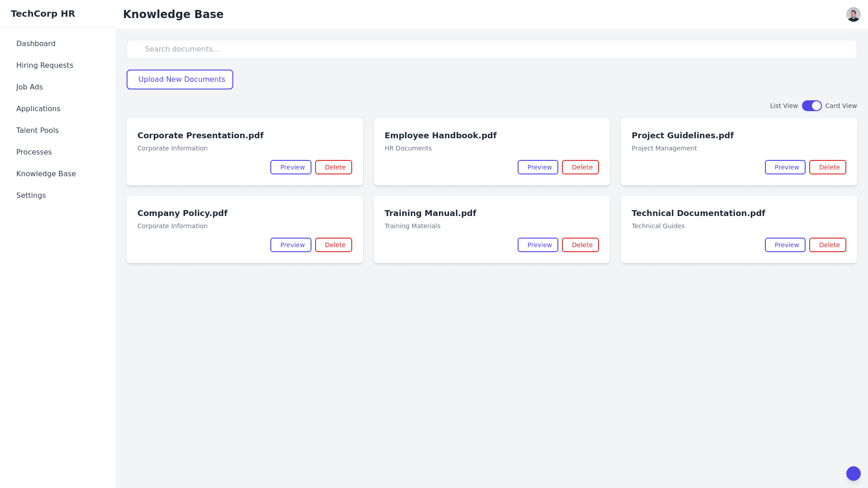Select the Card View label
This screenshot has width=868, height=488.
[x=840, y=106]
